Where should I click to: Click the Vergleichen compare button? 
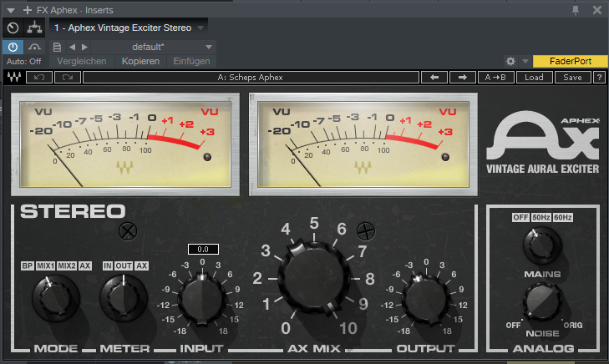pos(82,61)
